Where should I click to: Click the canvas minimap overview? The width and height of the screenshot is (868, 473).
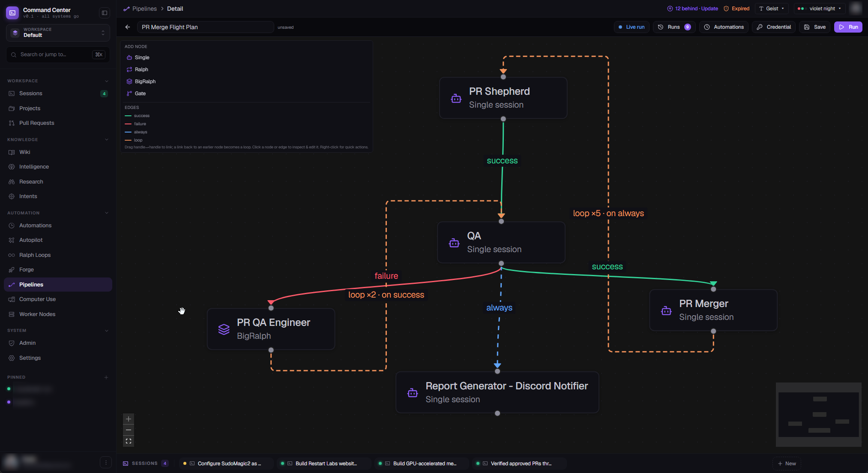(x=819, y=415)
